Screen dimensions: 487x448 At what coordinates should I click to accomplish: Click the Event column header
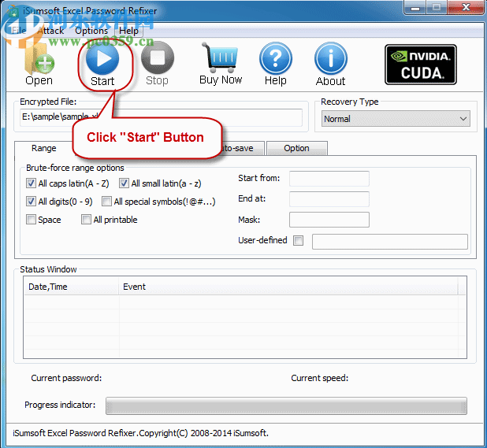288,287
